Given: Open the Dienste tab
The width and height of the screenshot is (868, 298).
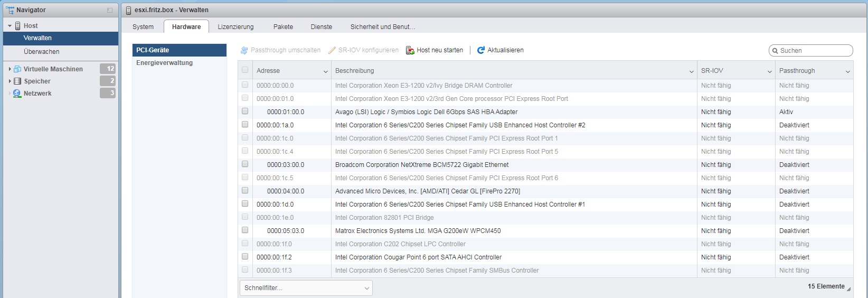Looking at the screenshot, I should 321,27.
